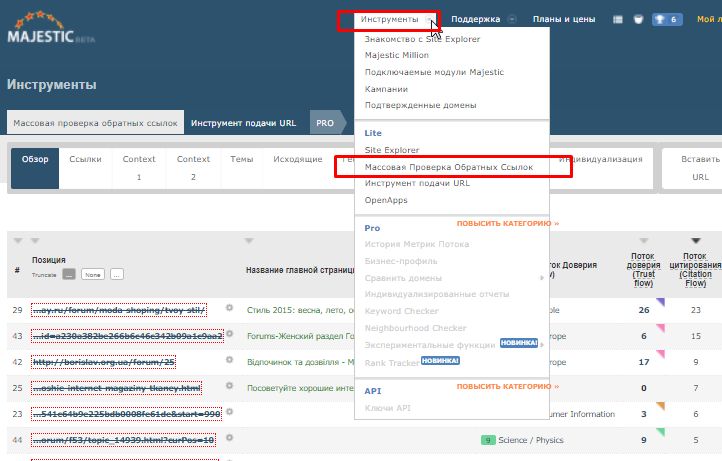722x461 pixels.
Task: Click 'Повысить категорию' link next to Pro
Action: [507, 224]
